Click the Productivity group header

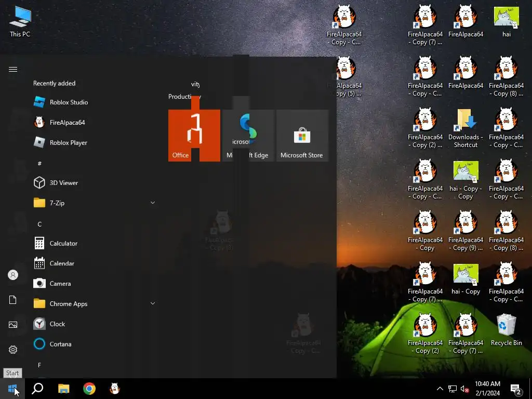coord(184,97)
